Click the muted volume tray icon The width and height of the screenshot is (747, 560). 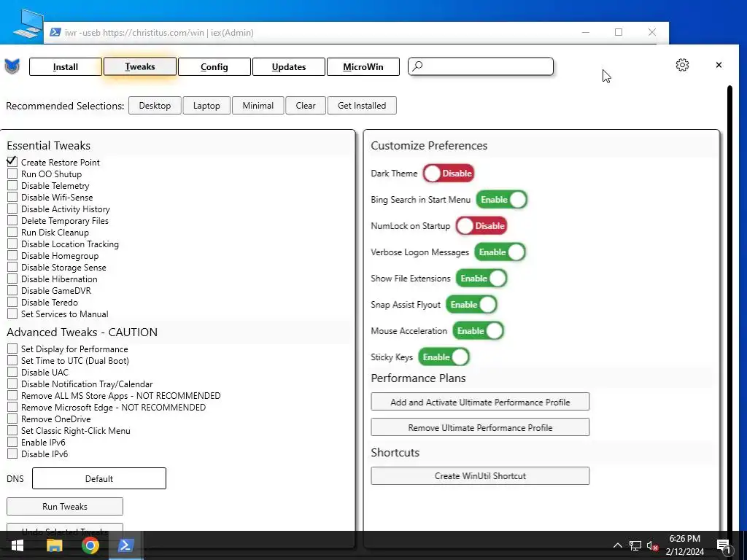653,545
